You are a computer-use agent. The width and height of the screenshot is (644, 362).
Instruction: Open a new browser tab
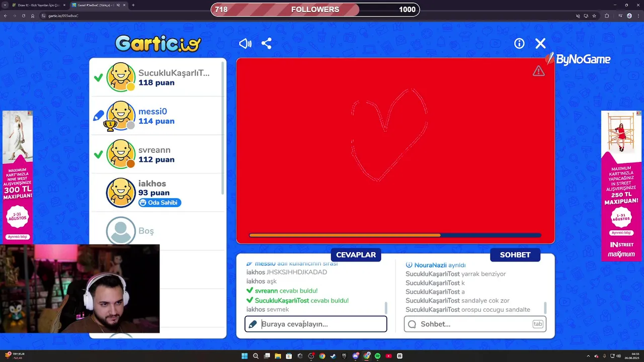pos(133,5)
